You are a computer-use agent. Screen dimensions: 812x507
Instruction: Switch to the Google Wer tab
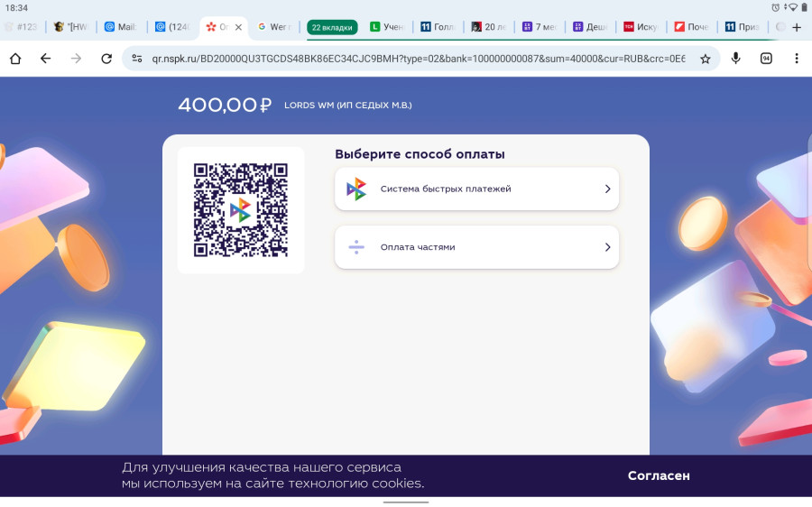[274, 27]
